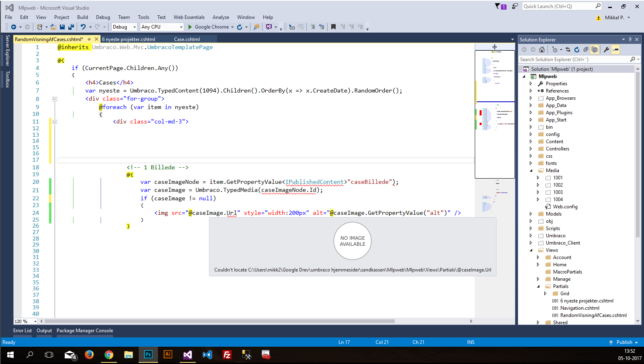Expand the Grid folder under Partials
The width and height of the screenshot is (644, 364).
[x=546, y=294]
